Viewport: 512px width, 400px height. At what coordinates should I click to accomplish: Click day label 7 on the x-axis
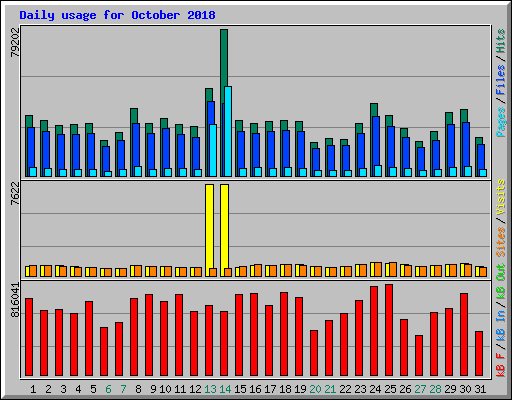click(x=123, y=389)
